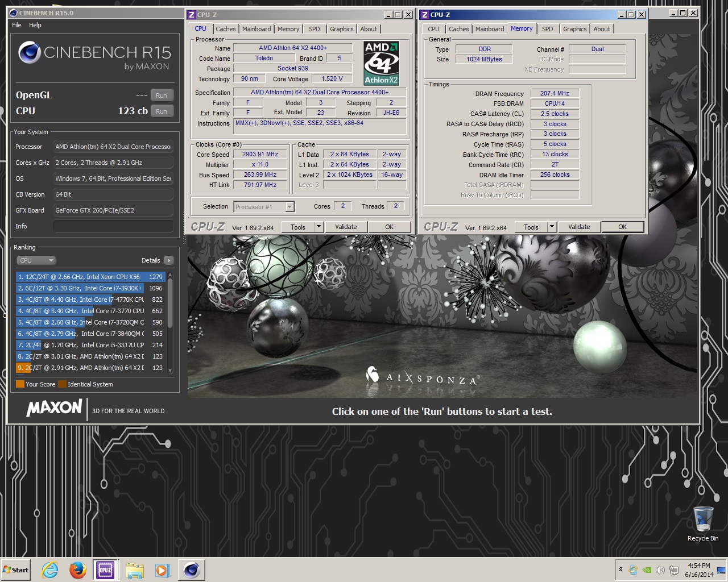The width and height of the screenshot is (728, 582).
Task: Launch Firefox from the taskbar
Action: 78,570
